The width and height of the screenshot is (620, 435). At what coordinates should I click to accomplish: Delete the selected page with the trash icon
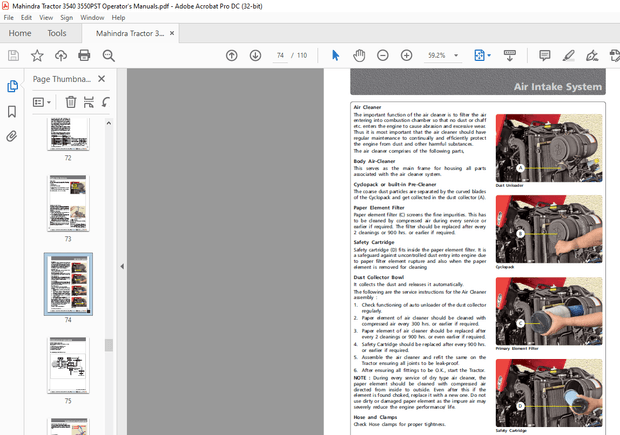(x=71, y=101)
